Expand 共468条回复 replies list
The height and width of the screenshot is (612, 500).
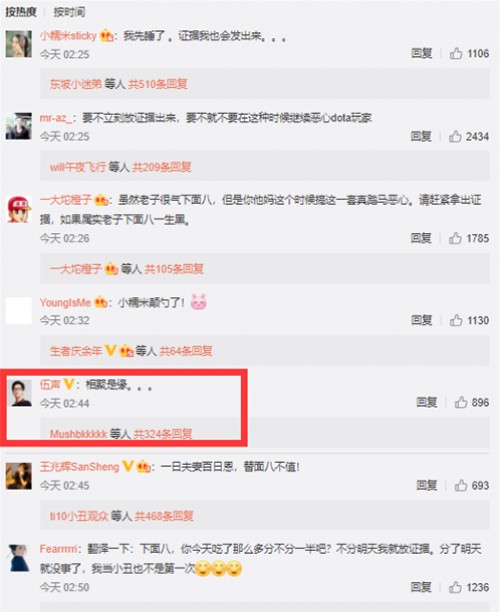(x=164, y=516)
